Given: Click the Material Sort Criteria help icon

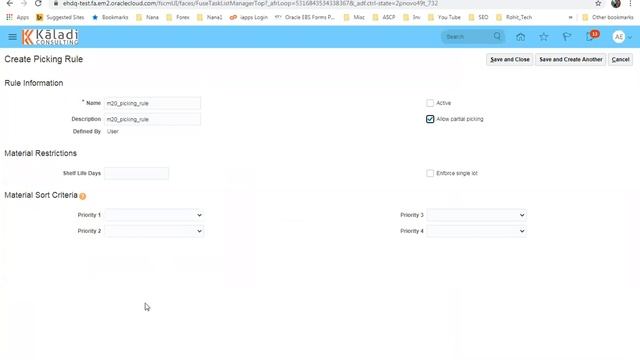Looking at the screenshot, I should (82, 196).
